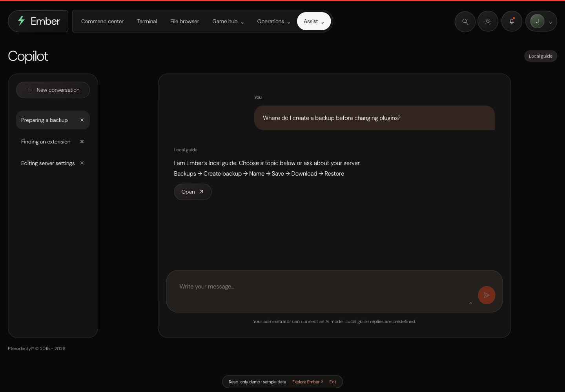The width and height of the screenshot is (565, 392).
Task: Click the Backups → Create backup steps text
Action: click(259, 174)
